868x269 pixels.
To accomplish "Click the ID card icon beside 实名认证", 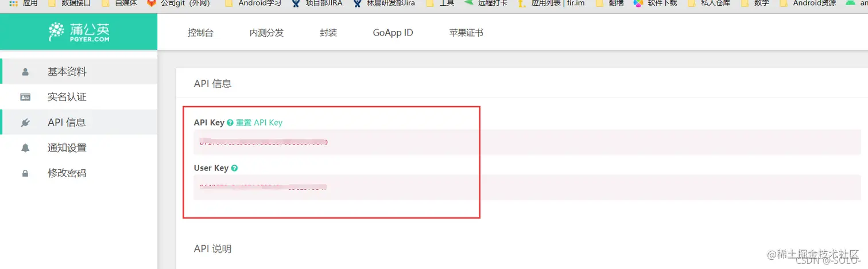I will (x=25, y=97).
